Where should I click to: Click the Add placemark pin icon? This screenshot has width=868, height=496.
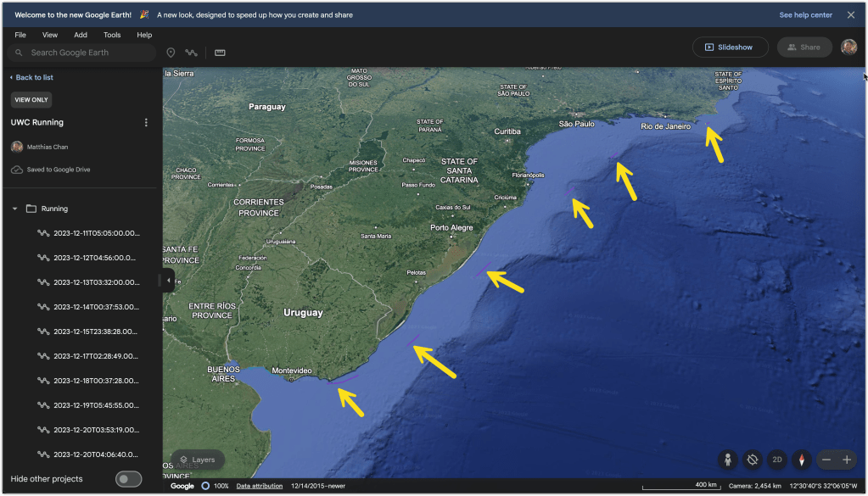click(171, 53)
